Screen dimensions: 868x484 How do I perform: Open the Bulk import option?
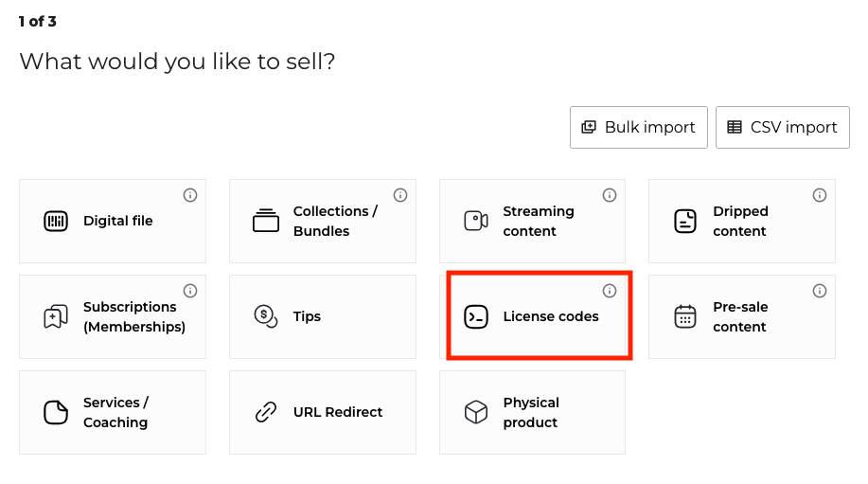coord(639,127)
